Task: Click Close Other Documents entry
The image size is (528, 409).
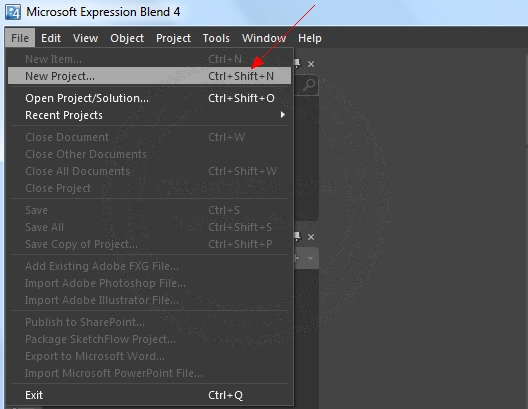Action: 149,154
